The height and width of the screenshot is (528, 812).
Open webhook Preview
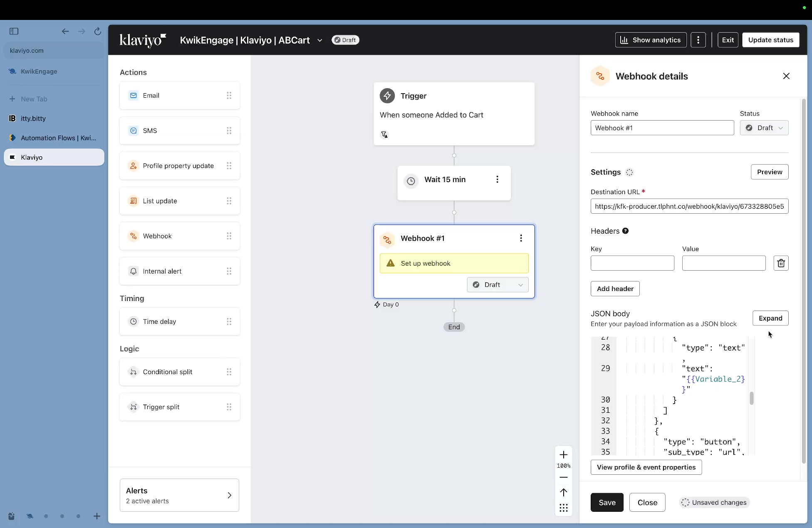(x=770, y=172)
